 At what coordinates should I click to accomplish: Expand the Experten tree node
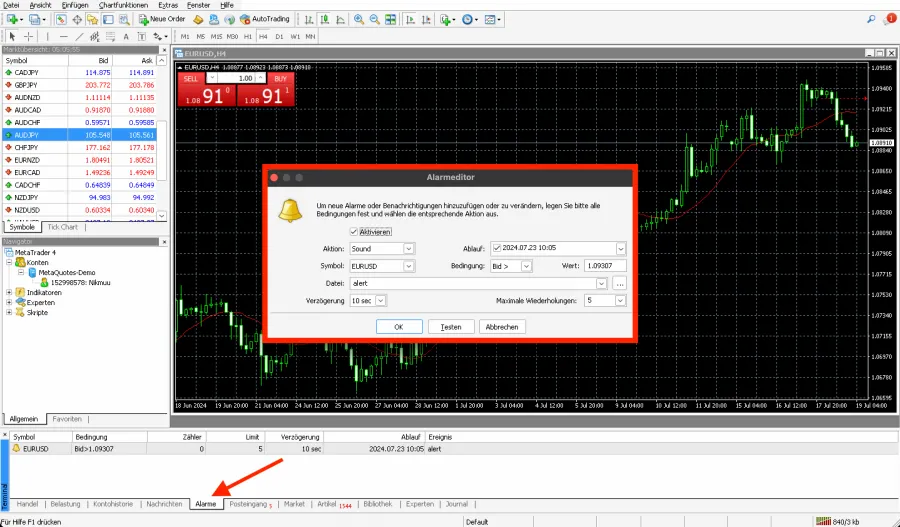(x=9, y=303)
